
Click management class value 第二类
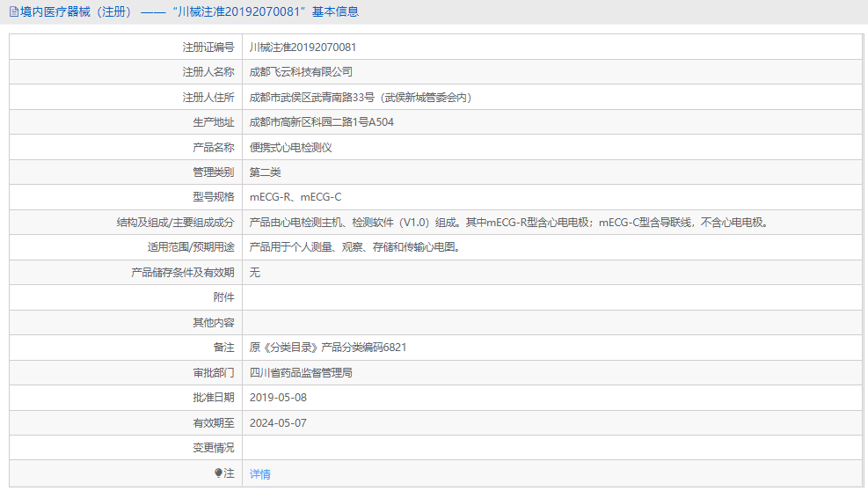266,172
